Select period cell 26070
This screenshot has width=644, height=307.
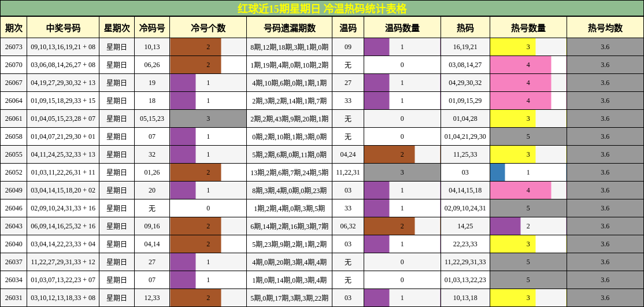point(13,65)
